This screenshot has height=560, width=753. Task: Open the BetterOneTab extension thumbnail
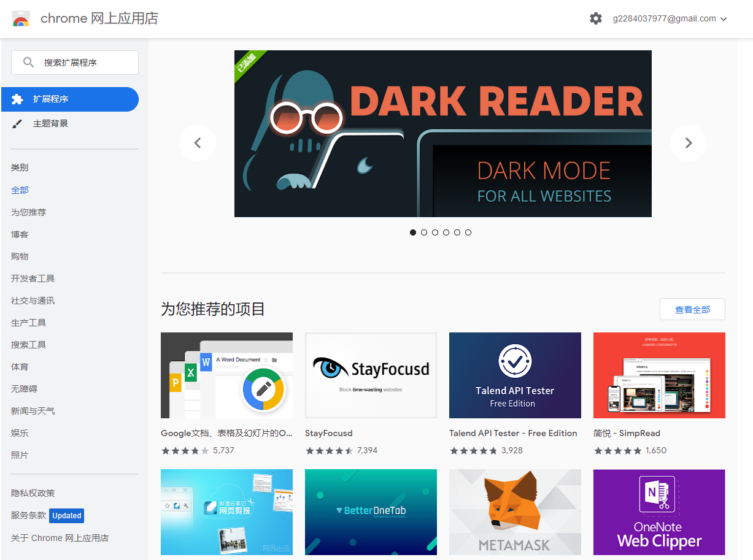coord(371,512)
